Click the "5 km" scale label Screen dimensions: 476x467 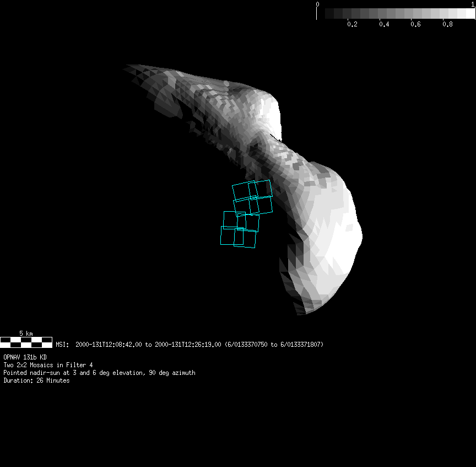(x=26, y=334)
